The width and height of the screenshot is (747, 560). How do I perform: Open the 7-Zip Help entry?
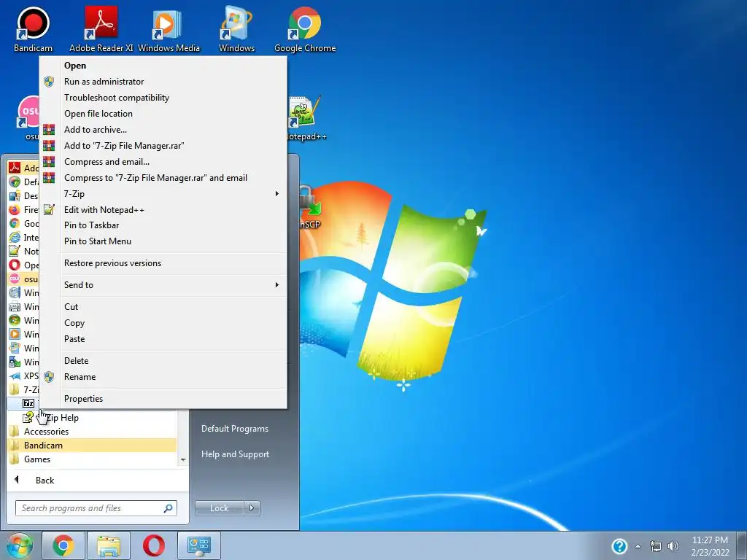click(93, 418)
